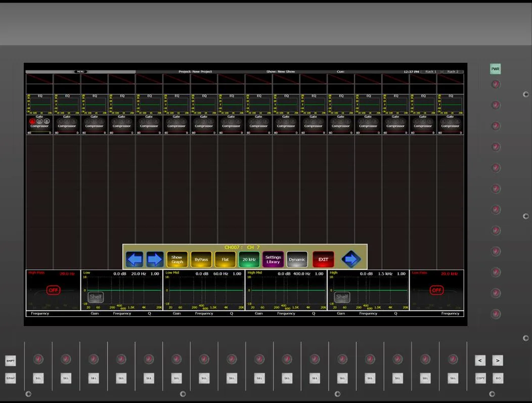Click the 'Low Mid' band label
532x403 pixels.
coord(172,272)
